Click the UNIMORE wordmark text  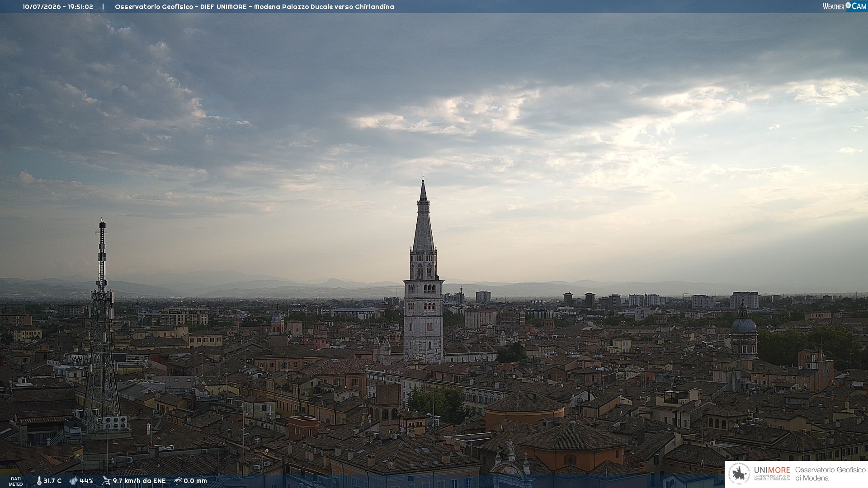[772, 470]
